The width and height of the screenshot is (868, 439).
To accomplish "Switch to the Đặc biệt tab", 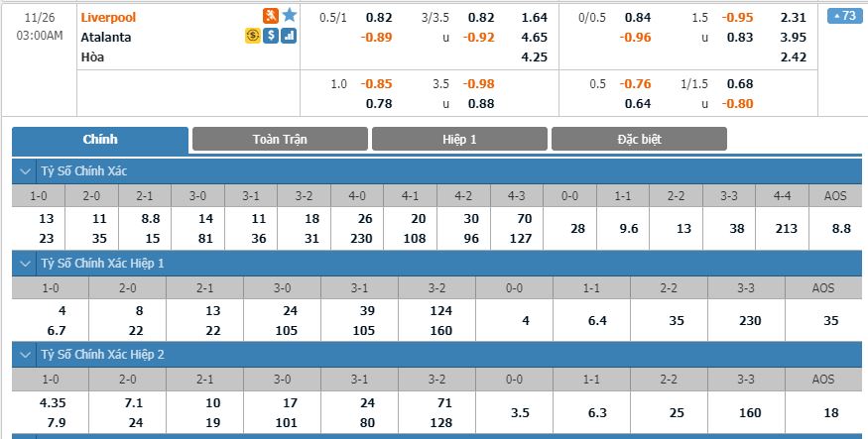I will tap(639, 140).
